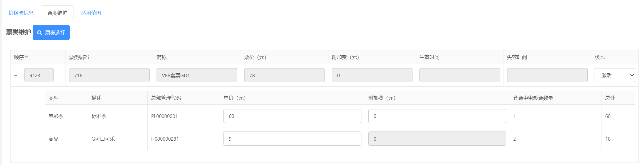Click the 顺序号 field showing 9123
Screen dimensions: 644x165
click(x=39, y=75)
